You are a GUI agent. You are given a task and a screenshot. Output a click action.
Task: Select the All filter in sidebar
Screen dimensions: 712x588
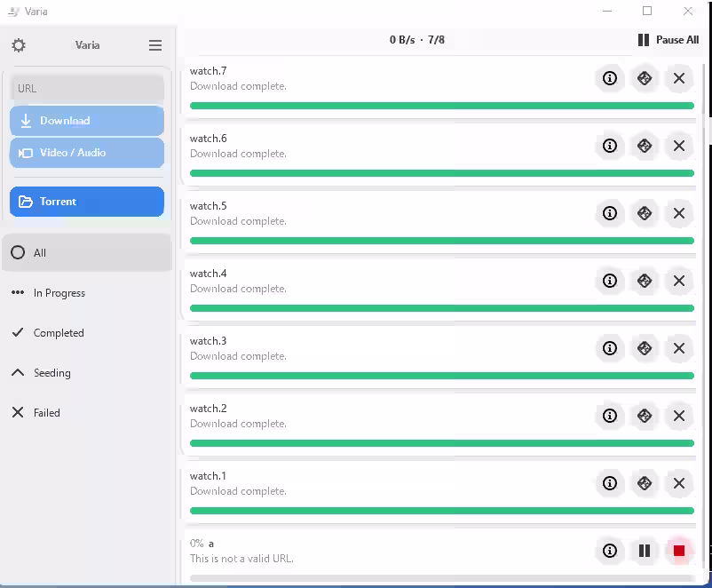pos(87,253)
